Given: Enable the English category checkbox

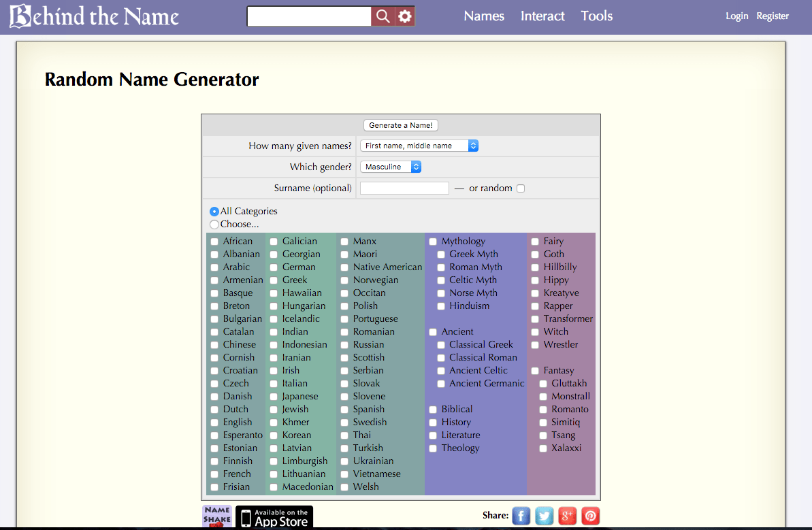Looking at the screenshot, I should (214, 423).
